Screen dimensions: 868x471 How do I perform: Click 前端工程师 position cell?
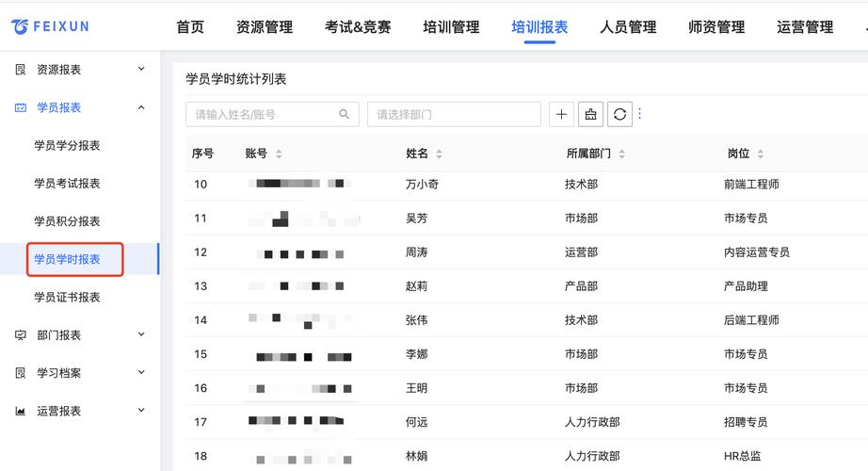pyautogui.click(x=751, y=184)
